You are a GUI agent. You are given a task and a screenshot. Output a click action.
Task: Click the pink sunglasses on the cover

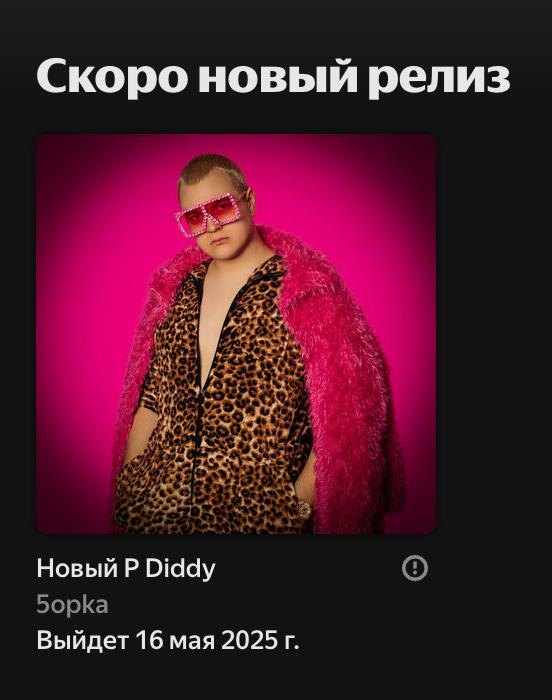tap(209, 213)
